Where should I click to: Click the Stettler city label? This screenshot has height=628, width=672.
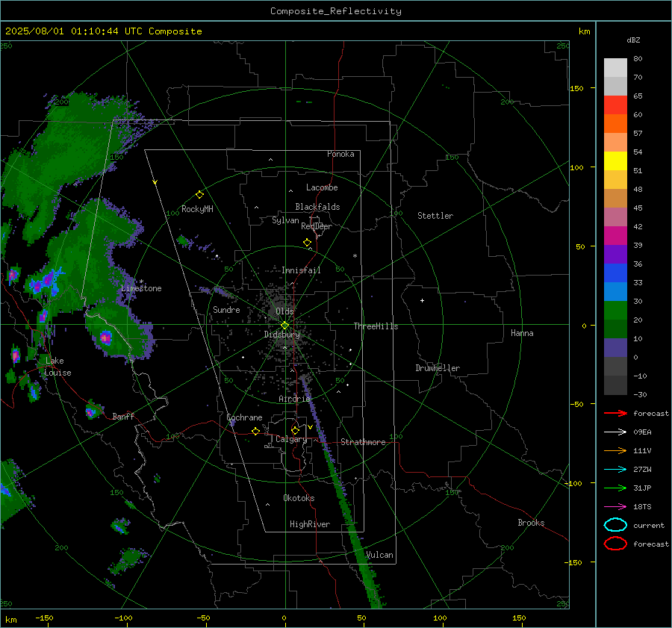(x=435, y=216)
